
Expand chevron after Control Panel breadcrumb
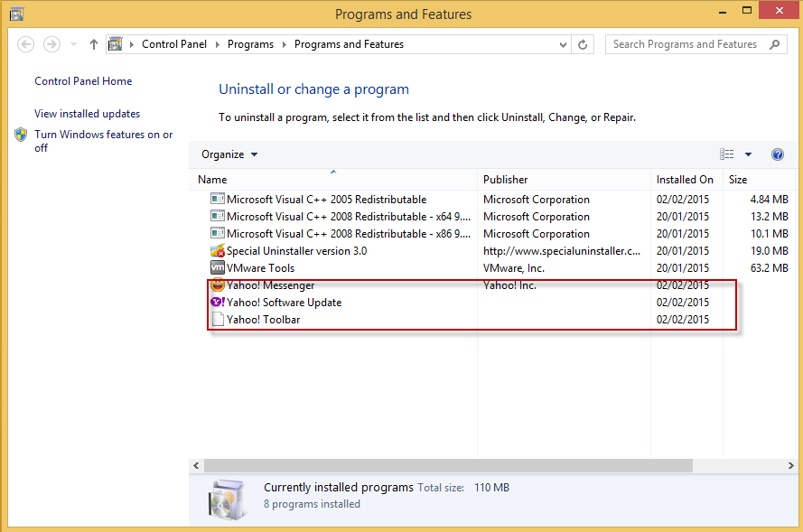[217, 44]
